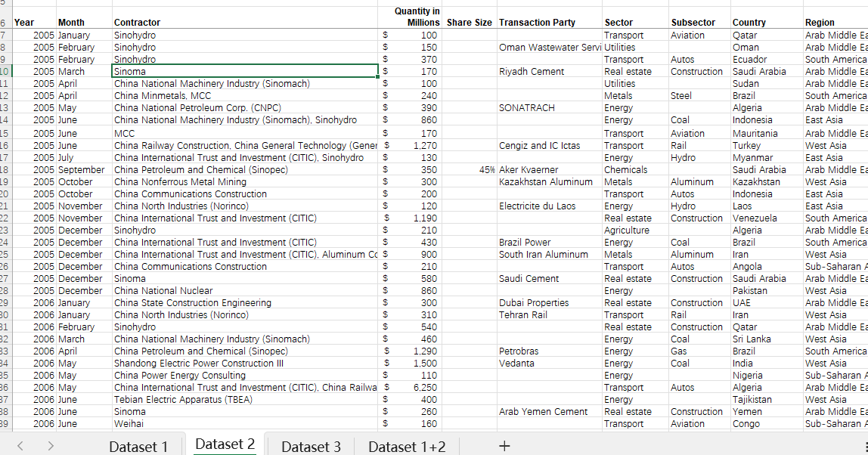Open the Dataset 1+2 sheet tab
The width and height of the screenshot is (868, 455).
tap(407, 446)
